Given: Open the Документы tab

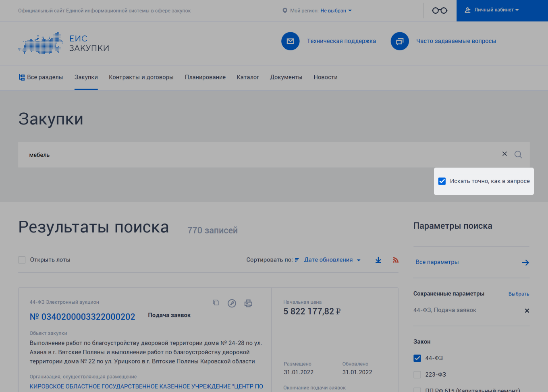Looking at the screenshot, I should click(286, 77).
